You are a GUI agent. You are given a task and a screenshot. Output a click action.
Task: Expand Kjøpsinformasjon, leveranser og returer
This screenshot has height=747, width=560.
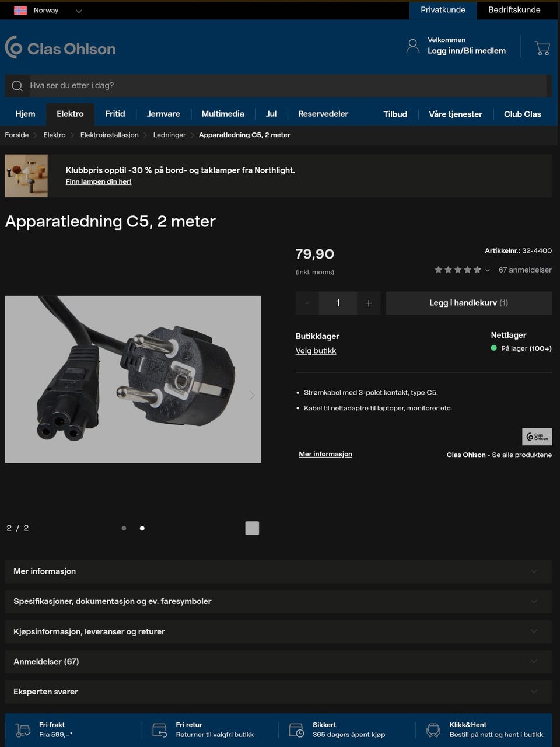(x=278, y=631)
